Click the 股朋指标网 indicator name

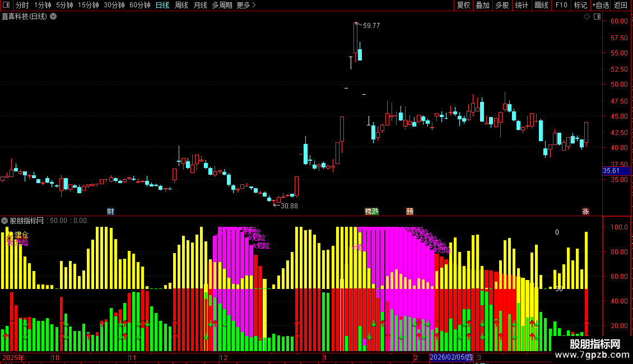point(27,221)
